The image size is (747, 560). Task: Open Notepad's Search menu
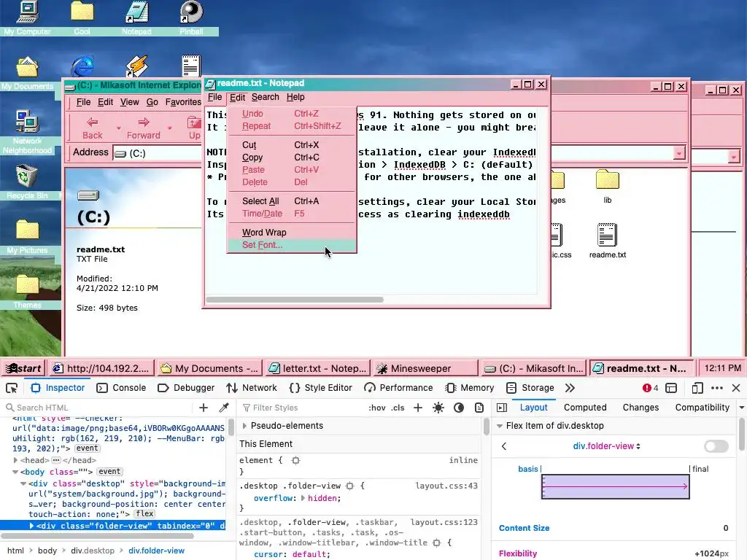coord(266,97)
